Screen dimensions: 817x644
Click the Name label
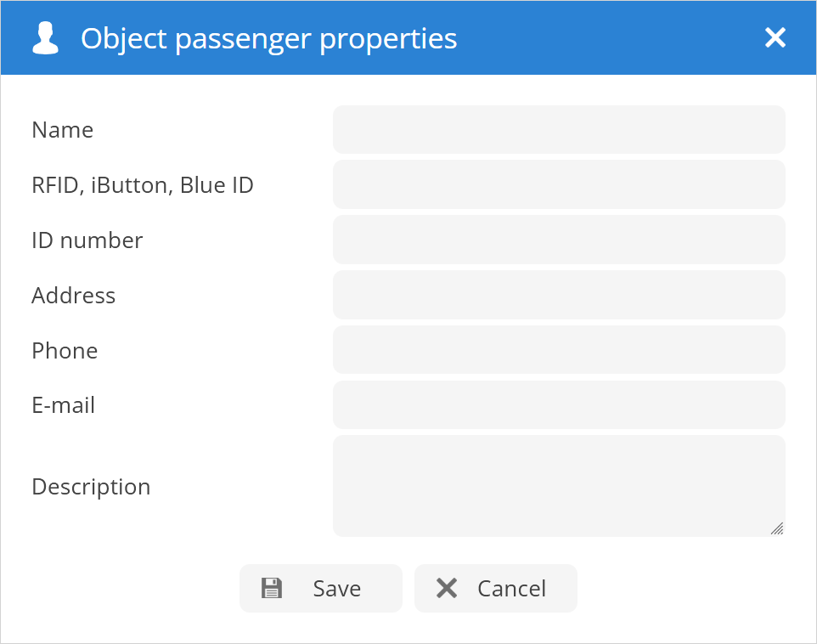62,130
